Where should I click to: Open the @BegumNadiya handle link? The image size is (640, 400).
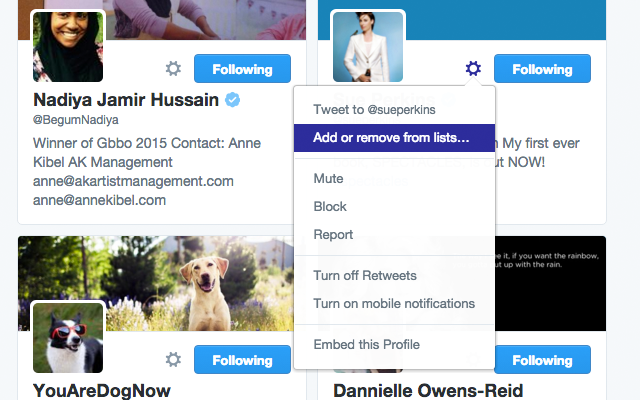click(x=76, y=120)
